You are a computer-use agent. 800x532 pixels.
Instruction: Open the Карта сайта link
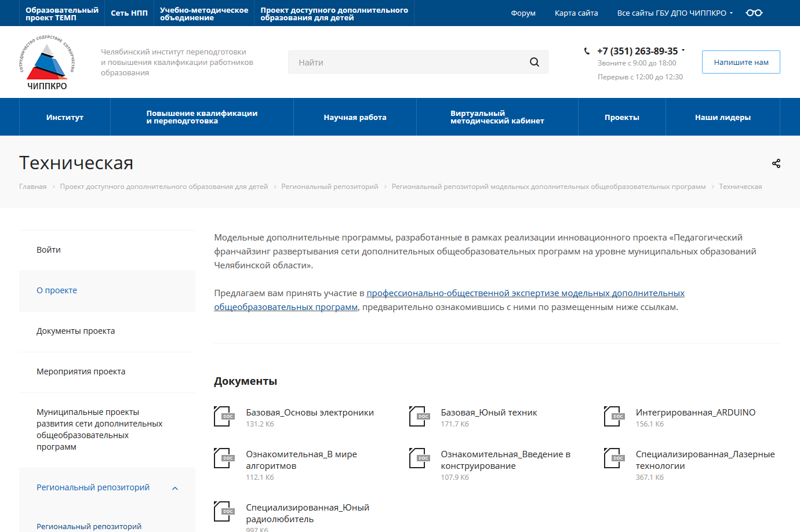[x=576, y=13]
